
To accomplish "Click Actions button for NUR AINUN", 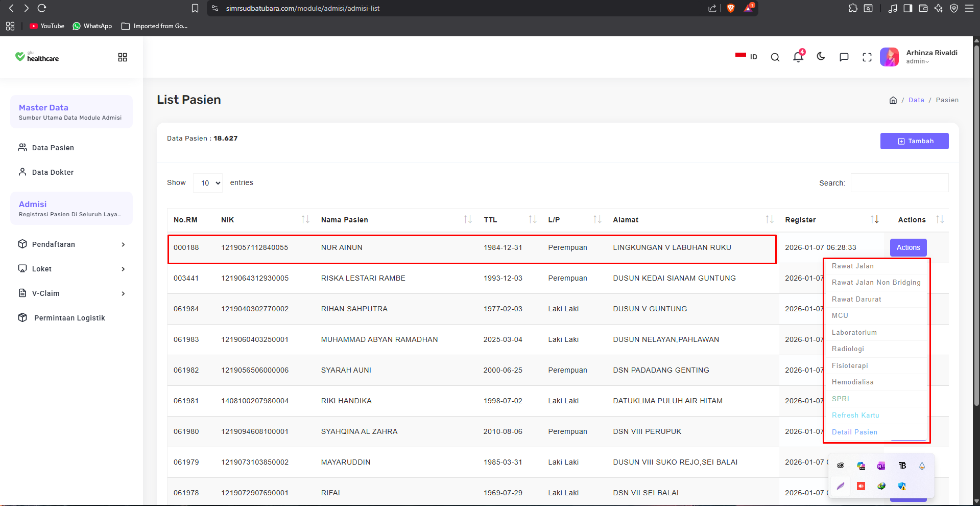I will coord(908,247).
